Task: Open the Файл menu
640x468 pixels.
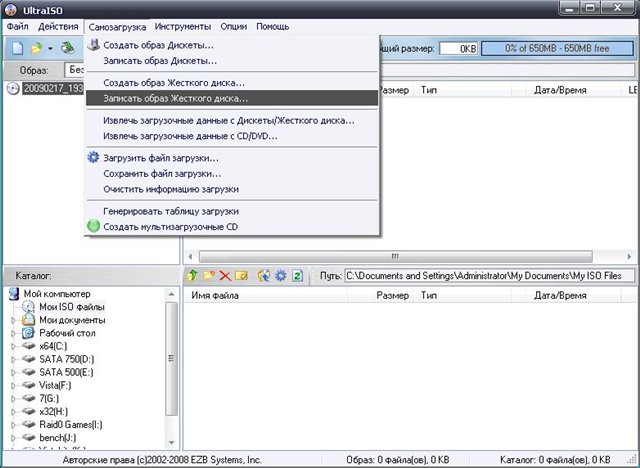Action: tap(18, 27)
